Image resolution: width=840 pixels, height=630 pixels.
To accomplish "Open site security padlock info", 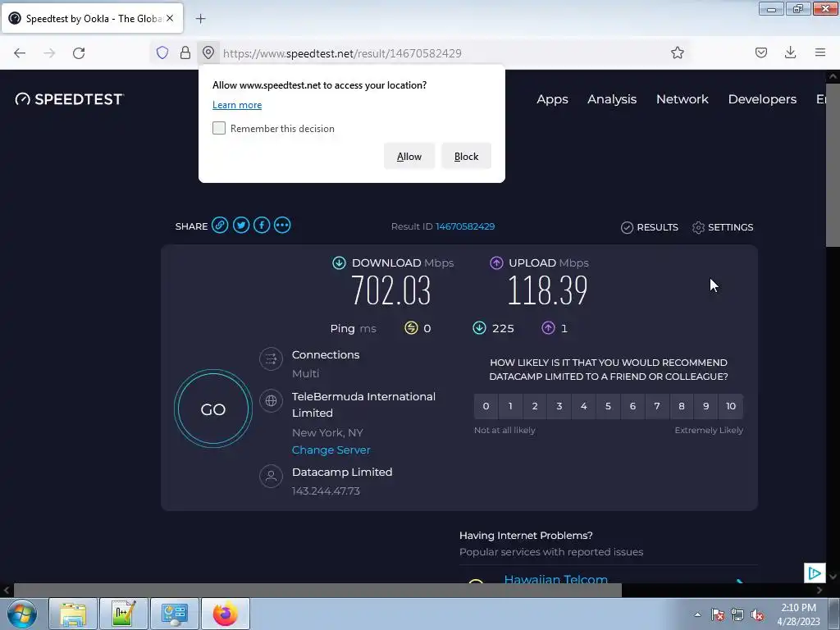I will coord(185,52).
